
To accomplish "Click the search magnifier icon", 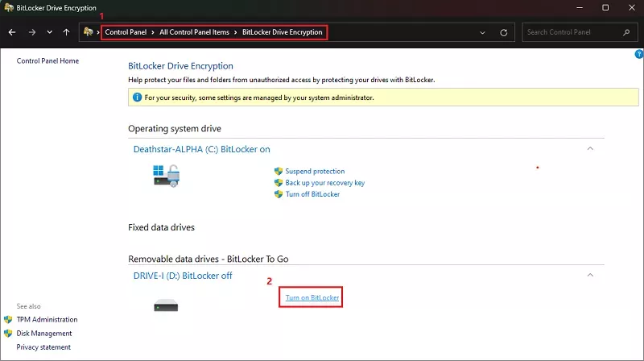I will pos(626,33).
